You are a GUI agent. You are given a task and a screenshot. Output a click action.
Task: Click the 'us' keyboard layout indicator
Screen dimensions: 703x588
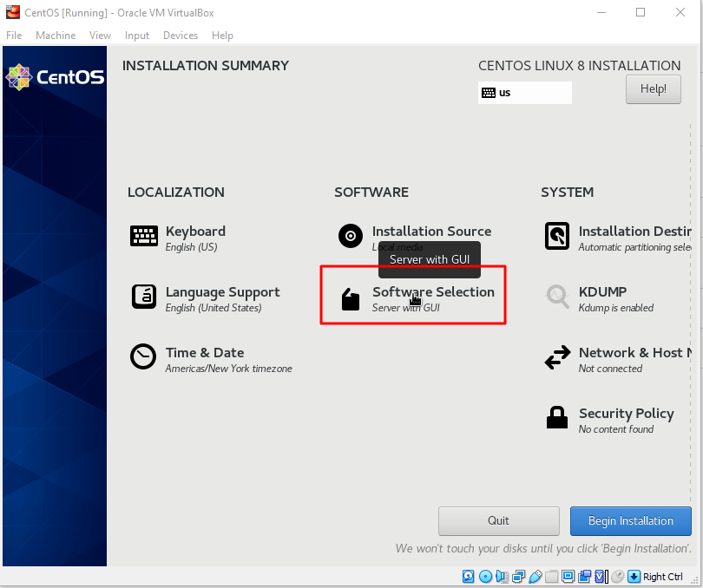click(x=524, y=93)
